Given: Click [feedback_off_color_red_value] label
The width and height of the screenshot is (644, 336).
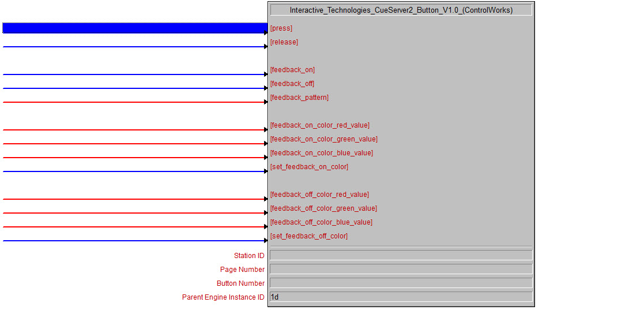Looking at the screenshot, I should tap(319, 195).
